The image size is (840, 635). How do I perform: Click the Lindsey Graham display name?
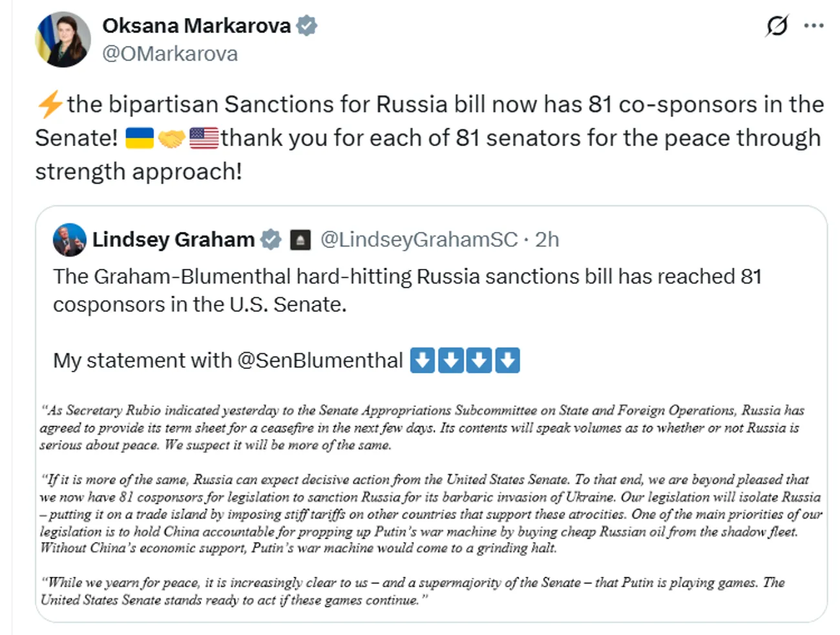[x=173, y=240]
